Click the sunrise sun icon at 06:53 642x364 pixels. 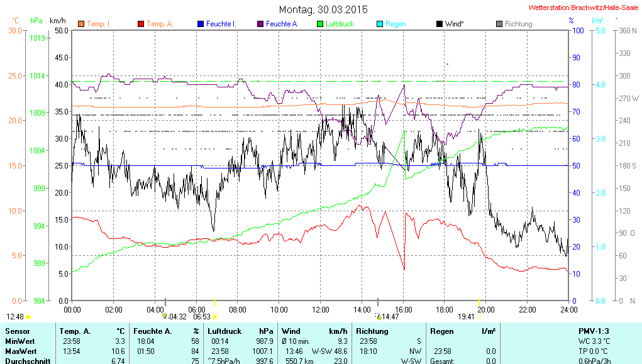(x=214, y=317)
